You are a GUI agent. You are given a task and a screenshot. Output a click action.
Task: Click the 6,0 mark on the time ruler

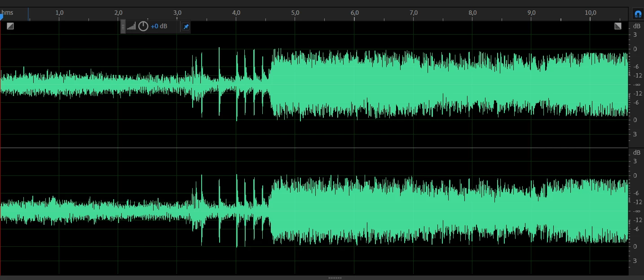pyautogui.click(x=355, y=13)
